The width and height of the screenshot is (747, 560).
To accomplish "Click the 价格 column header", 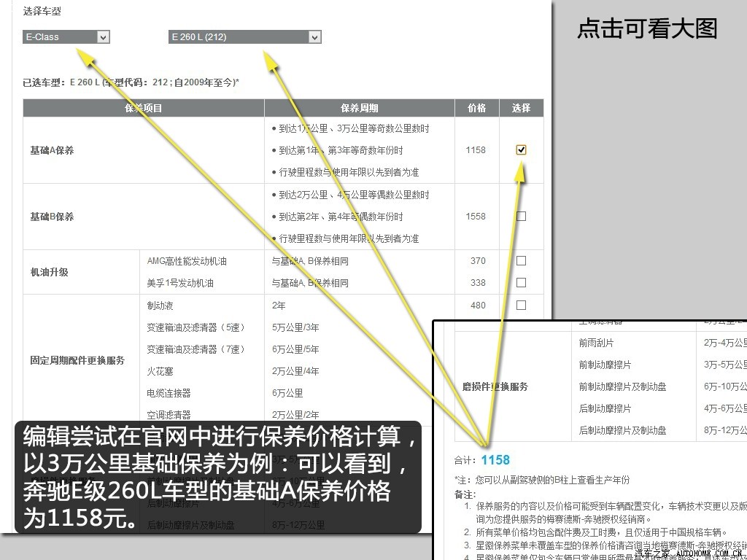I will point(476,108).
